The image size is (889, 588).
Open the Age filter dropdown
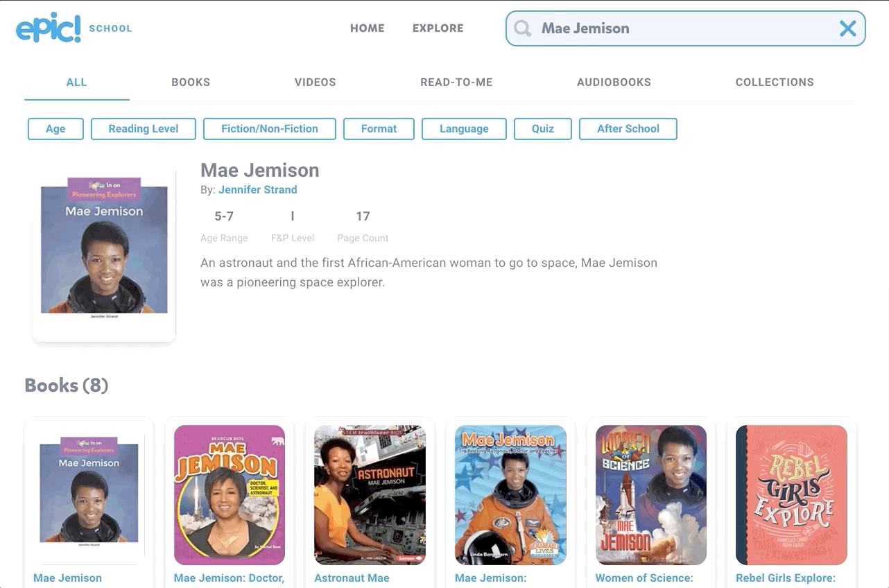click(55, 129)
